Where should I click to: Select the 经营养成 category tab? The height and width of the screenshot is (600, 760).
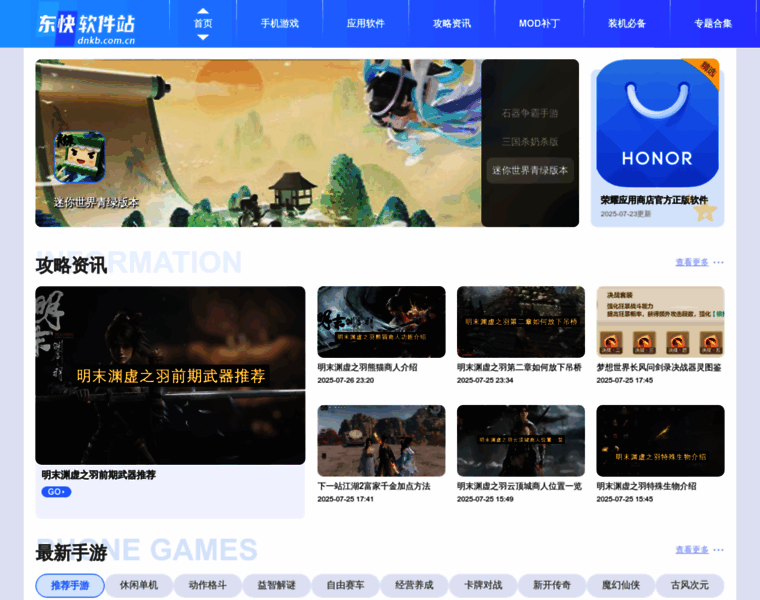414,585
